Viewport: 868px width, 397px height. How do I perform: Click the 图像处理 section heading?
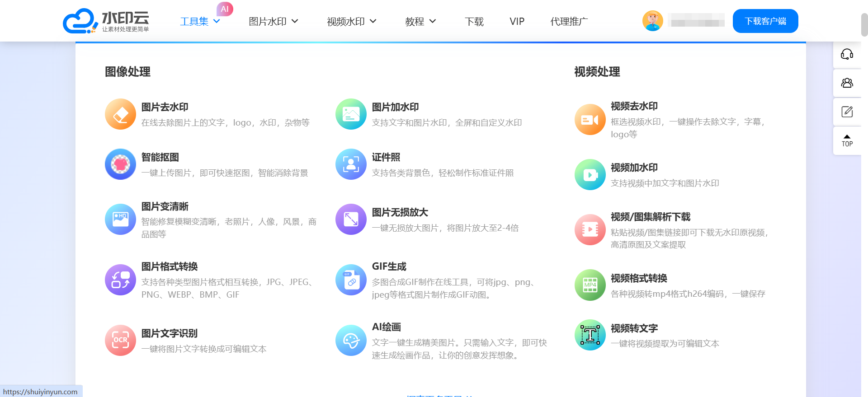tap(127, 71)
